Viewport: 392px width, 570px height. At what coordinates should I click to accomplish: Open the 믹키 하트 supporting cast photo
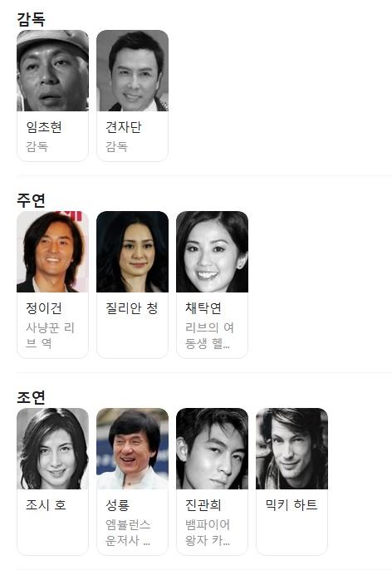click(x=292, y=449)
